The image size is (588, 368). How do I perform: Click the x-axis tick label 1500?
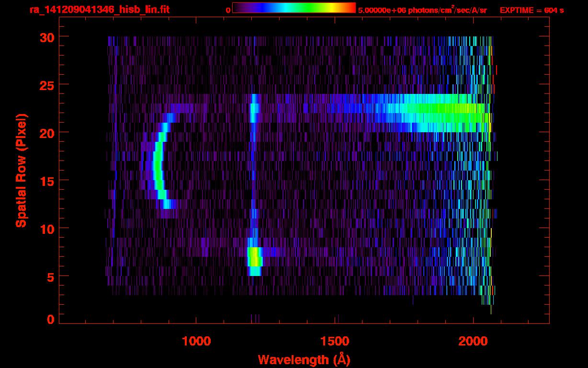coord(335,341)
